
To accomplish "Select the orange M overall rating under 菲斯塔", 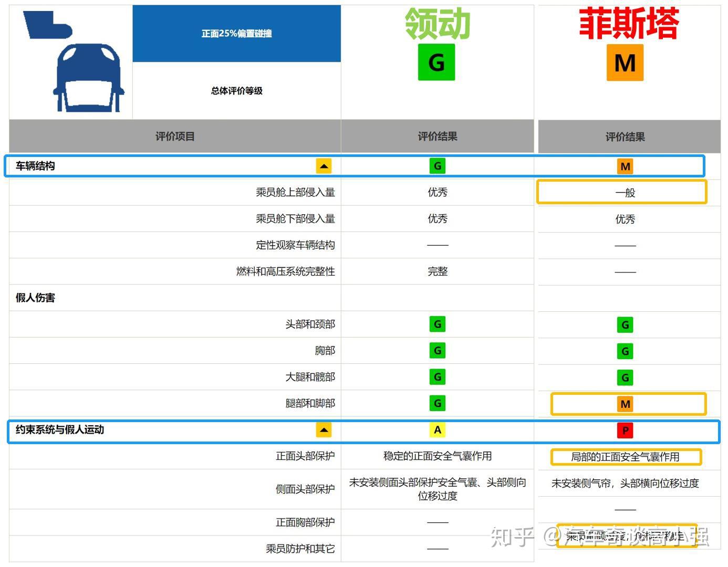I will tap(625, 62).
